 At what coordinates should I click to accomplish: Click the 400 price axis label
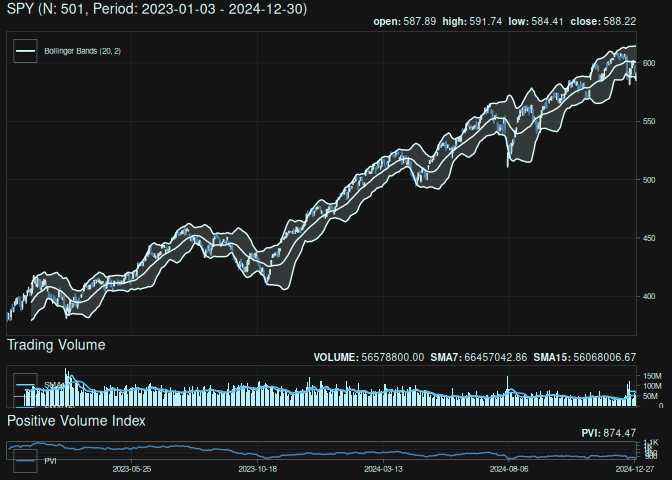(x=649, y=296)
